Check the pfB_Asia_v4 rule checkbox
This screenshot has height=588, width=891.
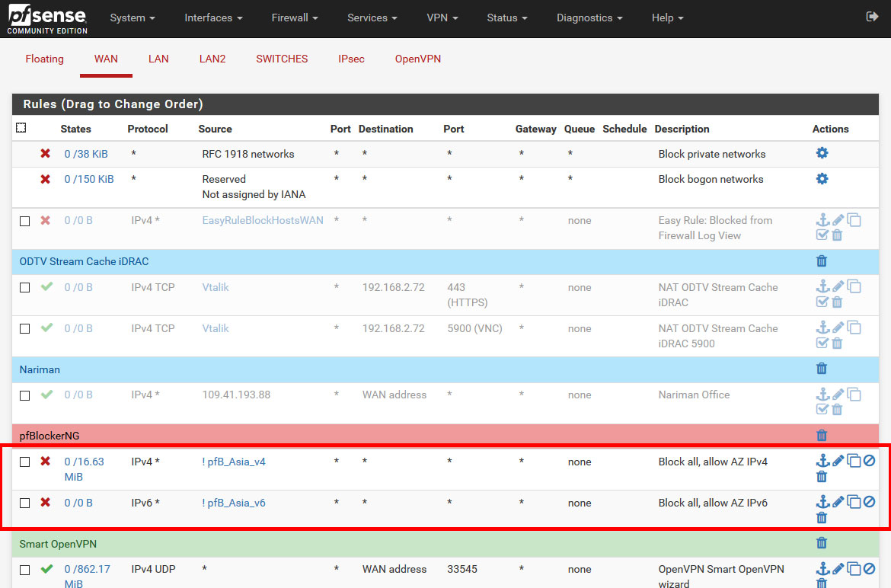[x=24, y=462]
